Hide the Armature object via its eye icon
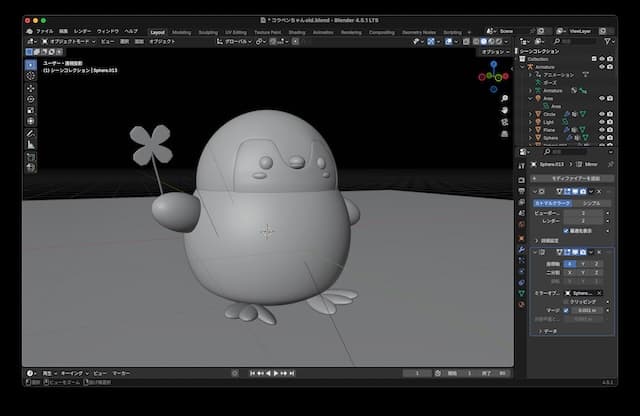This screenshot has width=640, height=416. coord(602,67)
